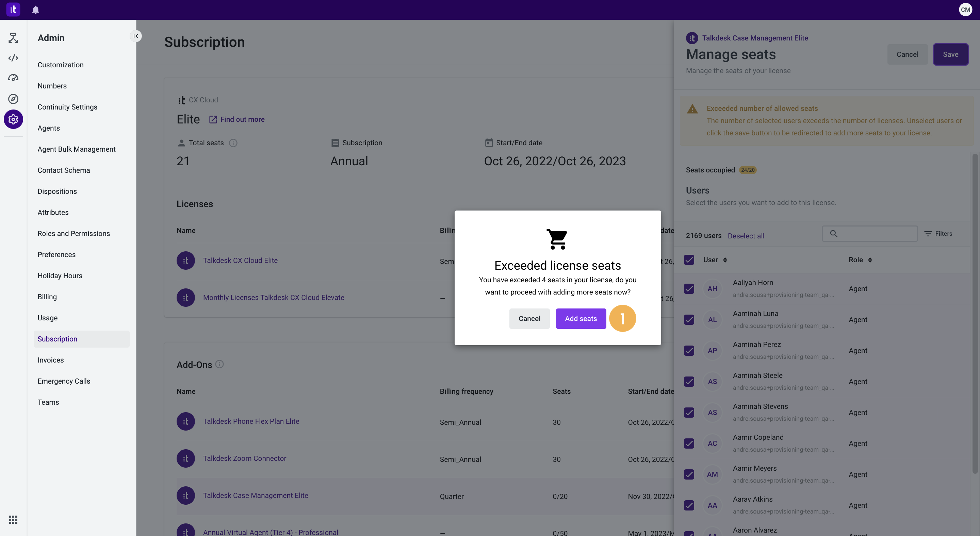Click the AH avatar for Aaliyah Horn

tap(712, 289)
